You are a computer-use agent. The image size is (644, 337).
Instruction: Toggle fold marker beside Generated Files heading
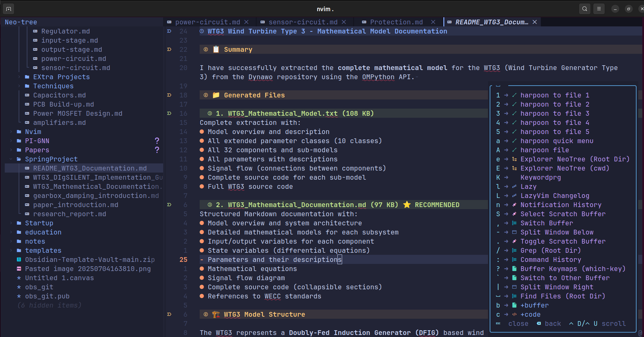[x=169, y=95]
